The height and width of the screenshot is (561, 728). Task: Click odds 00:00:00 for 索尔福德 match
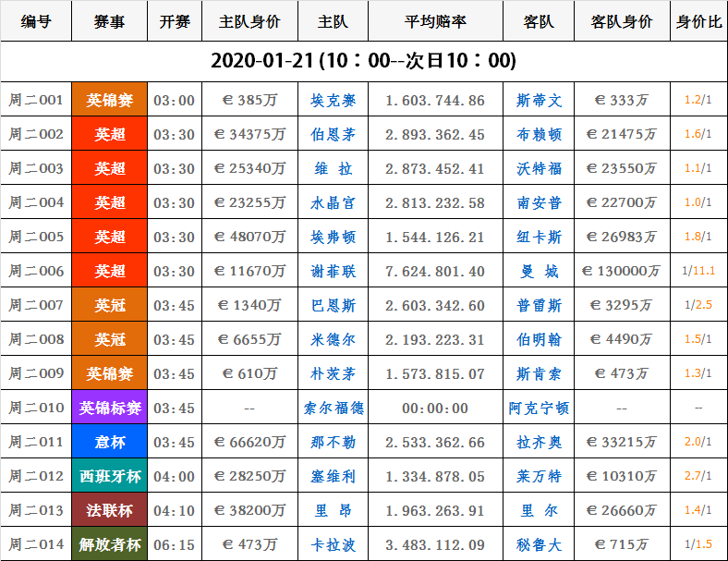[435, 409]
